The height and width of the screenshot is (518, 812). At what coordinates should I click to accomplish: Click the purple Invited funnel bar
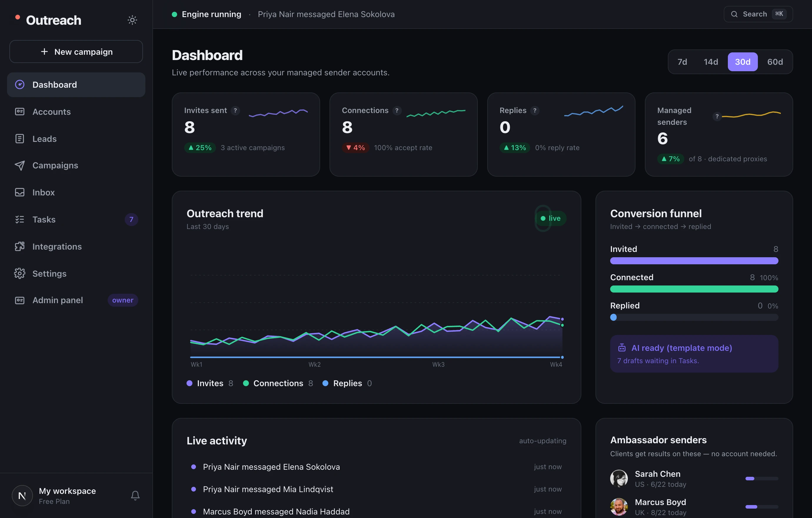point(694,261)
